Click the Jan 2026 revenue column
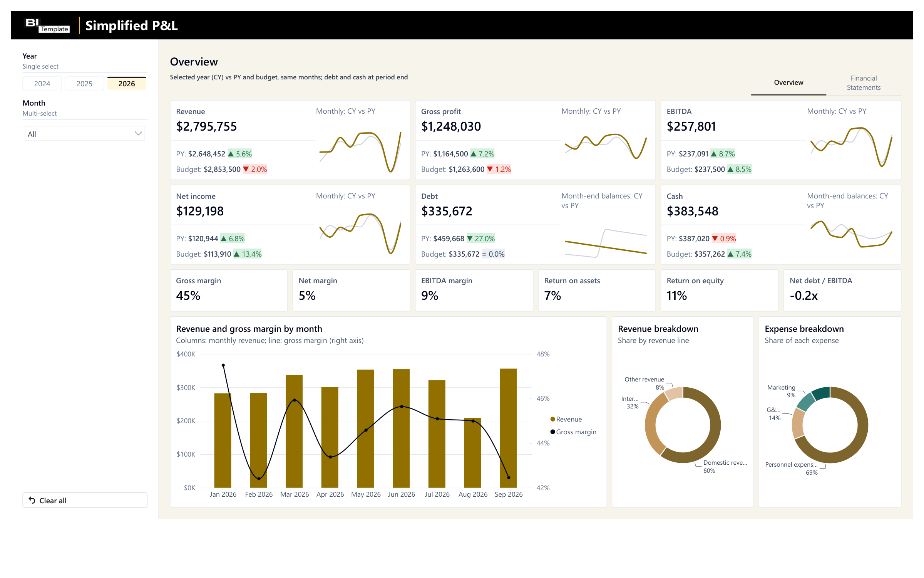The height and width of the screenshot is (578, 924). (x=223, y=440)
